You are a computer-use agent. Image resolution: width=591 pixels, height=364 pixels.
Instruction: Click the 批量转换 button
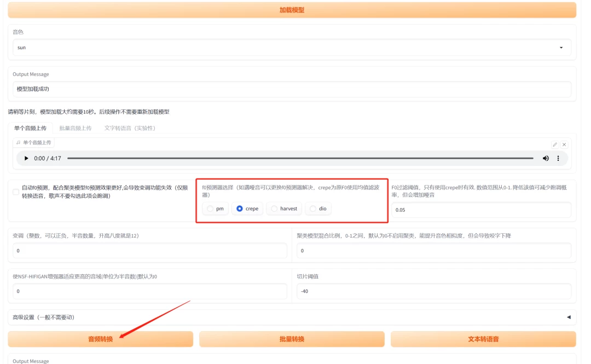[x=292, y=339]
